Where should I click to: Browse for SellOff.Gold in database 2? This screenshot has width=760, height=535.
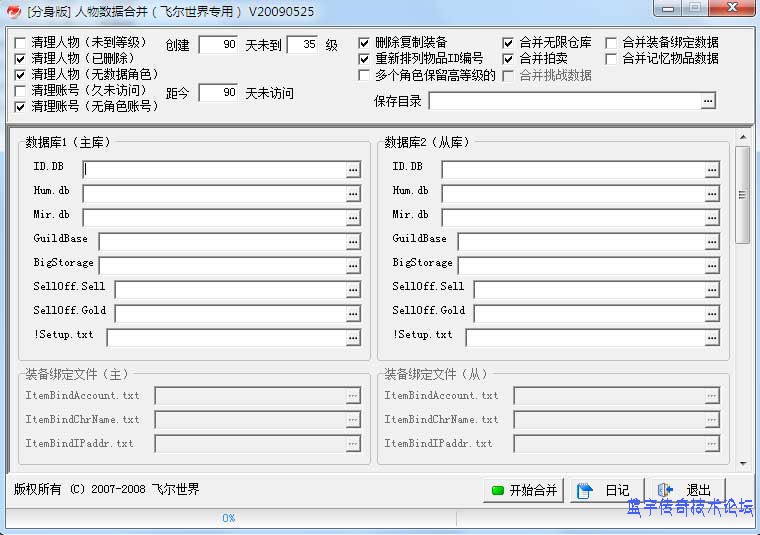712,314
